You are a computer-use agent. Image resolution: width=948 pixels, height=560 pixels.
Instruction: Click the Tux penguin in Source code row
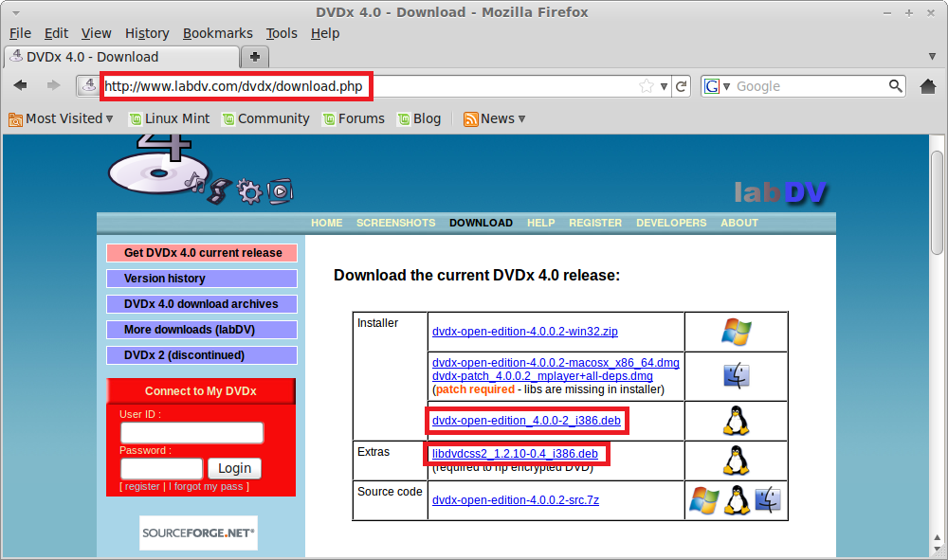click(x=737, y=500)
